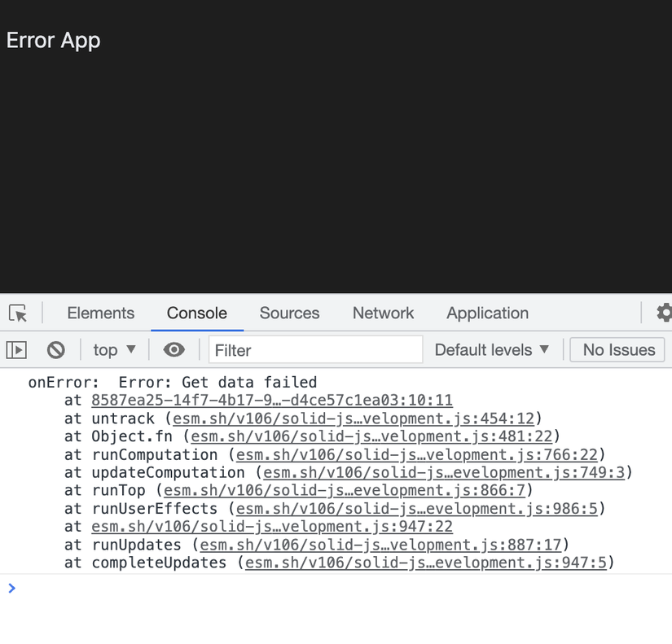Clear console with the ban icon
Screen dimensions: 672x644
point(55,350)
